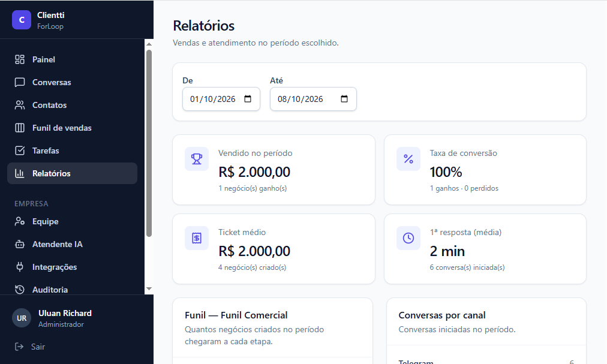607x364 pixels.
Task: Click the sidebar scrollbar thumb
Action: pyautogui.click(x=149, y=143)
